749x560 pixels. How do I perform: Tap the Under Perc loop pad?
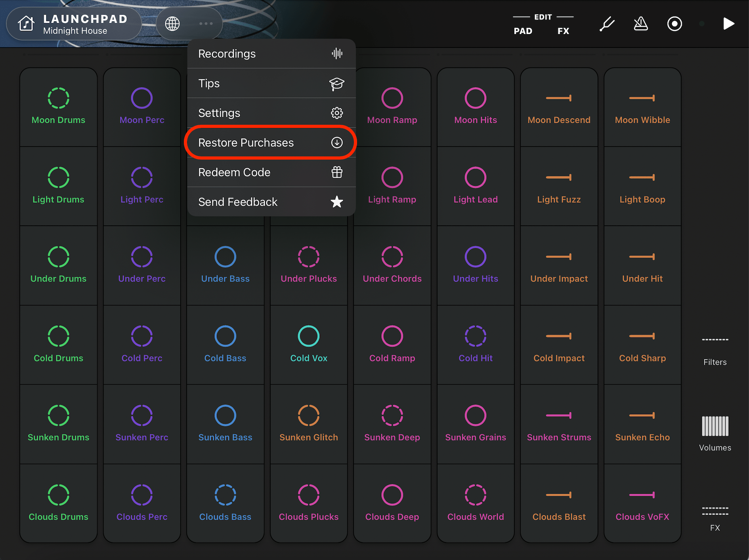tap(142, 265)
